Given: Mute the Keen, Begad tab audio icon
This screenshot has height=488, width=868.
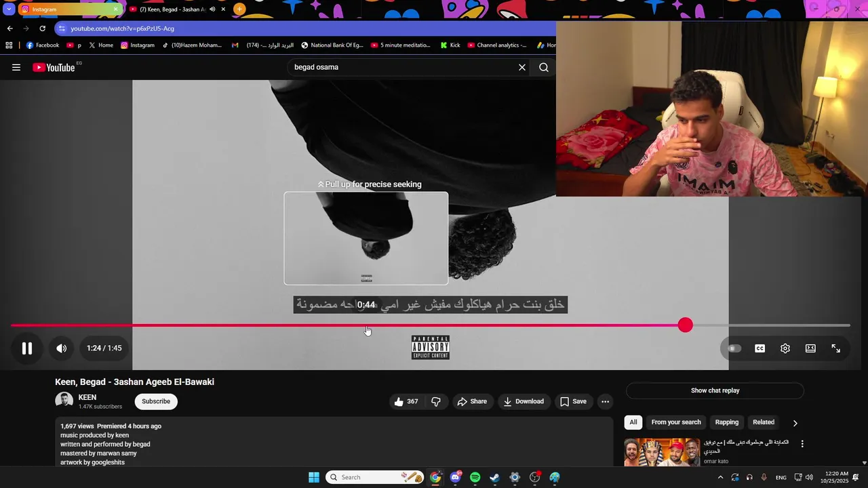Looking at the screenshot, I should coord(212,9).
